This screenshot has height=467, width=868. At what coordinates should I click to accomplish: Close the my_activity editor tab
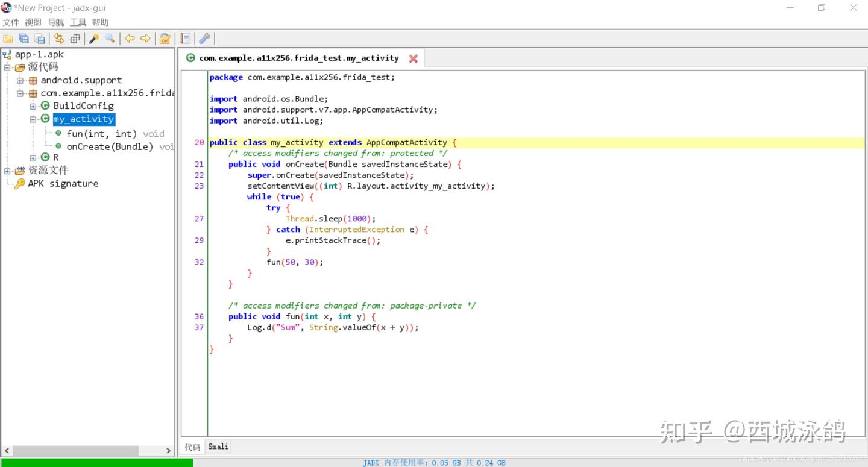coord(414,58)
